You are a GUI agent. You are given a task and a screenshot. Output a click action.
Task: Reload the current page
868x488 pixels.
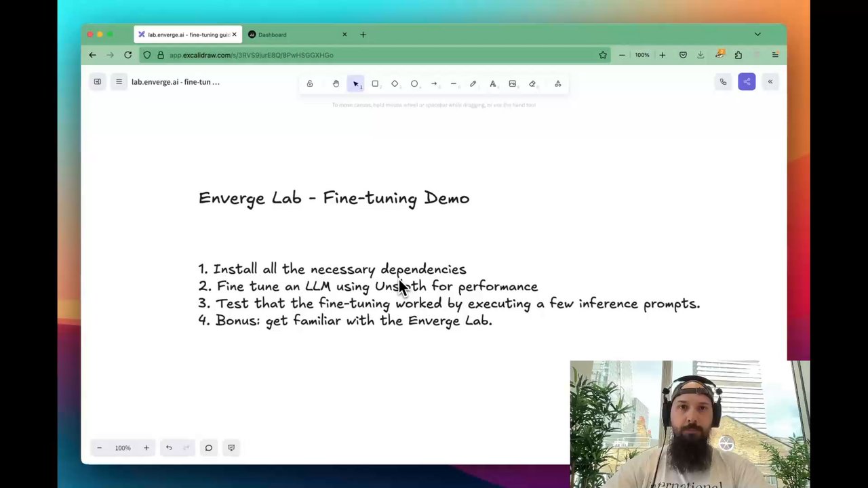click(x=127, y=55)
